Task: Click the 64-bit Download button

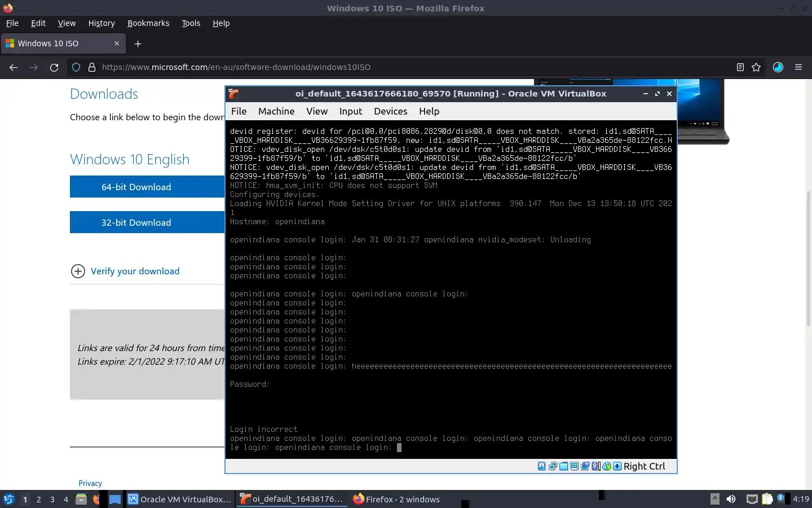Action: pos(147,187)
